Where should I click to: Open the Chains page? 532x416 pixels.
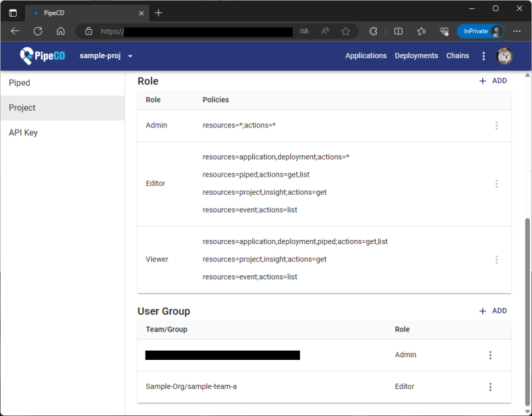click(457, 56)
